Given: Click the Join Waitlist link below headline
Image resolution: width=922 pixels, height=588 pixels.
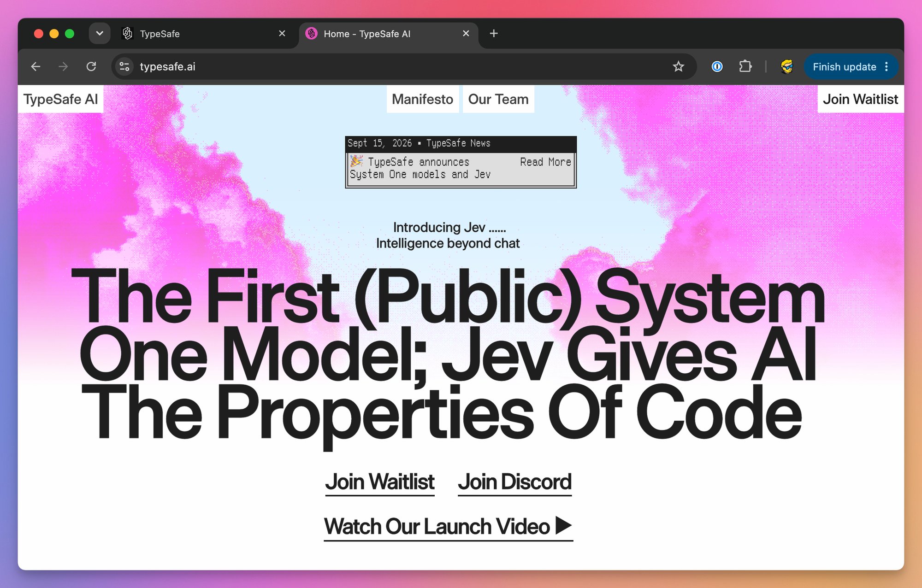Looking at the screenshot, I should click(380, 482).
